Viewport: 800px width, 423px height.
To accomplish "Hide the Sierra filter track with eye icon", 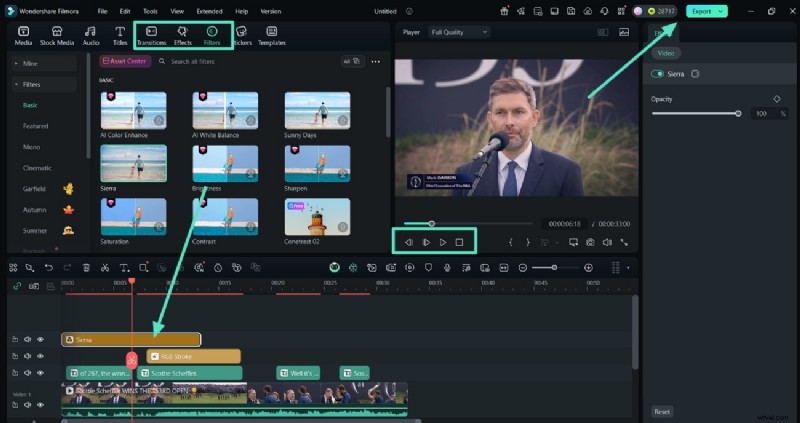I will (41, 340).
